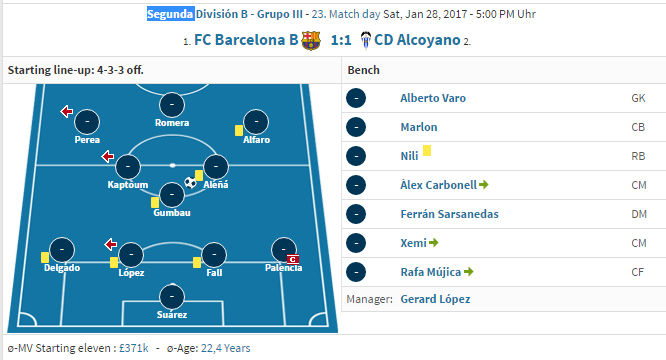Image resolution: width=666 pixels, height=360 pixels.
Task: Open manager Gerard López profile
Action: (x=435, y=299)
